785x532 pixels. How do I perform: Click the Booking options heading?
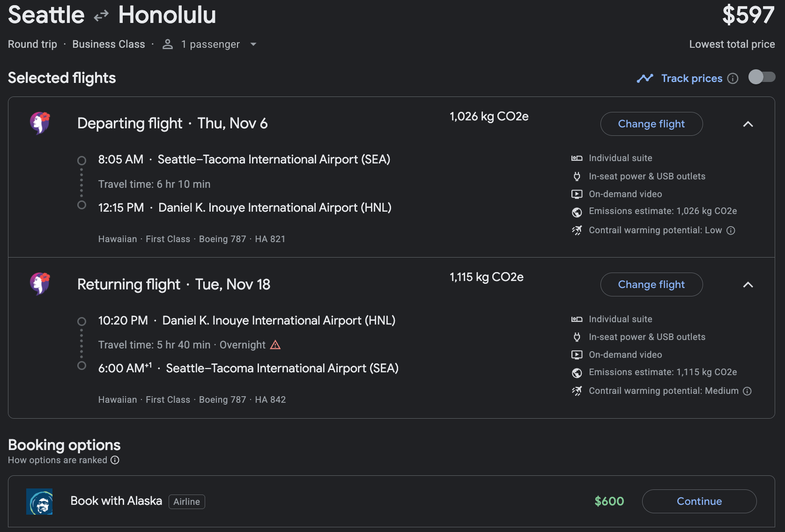[x=64, y=444]
